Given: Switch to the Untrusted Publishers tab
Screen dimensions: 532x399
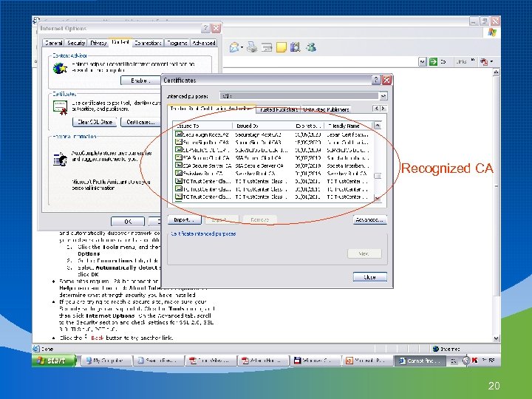Looking at the screenshot, I should point(326,109).
